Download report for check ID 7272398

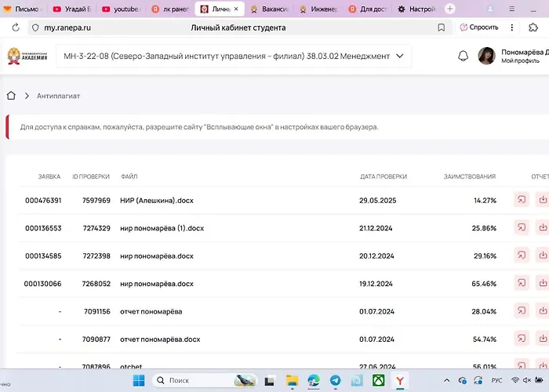click(x=542, y=255)
